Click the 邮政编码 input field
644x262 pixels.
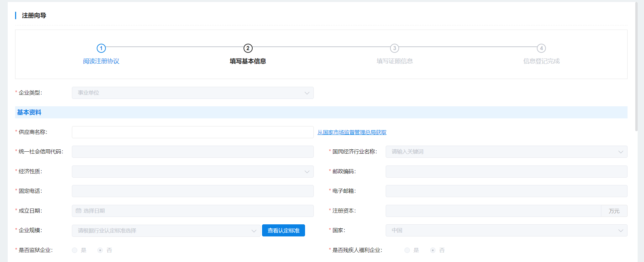pos(506,172)
